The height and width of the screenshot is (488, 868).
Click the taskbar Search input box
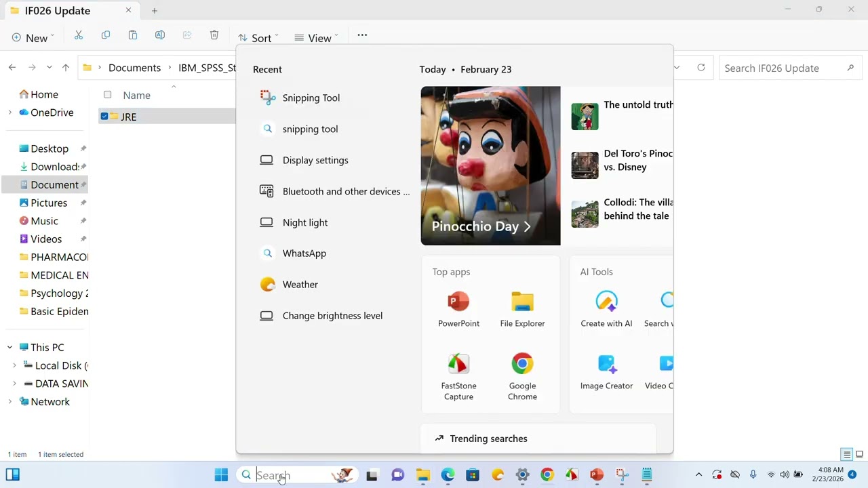coord(296,475)
